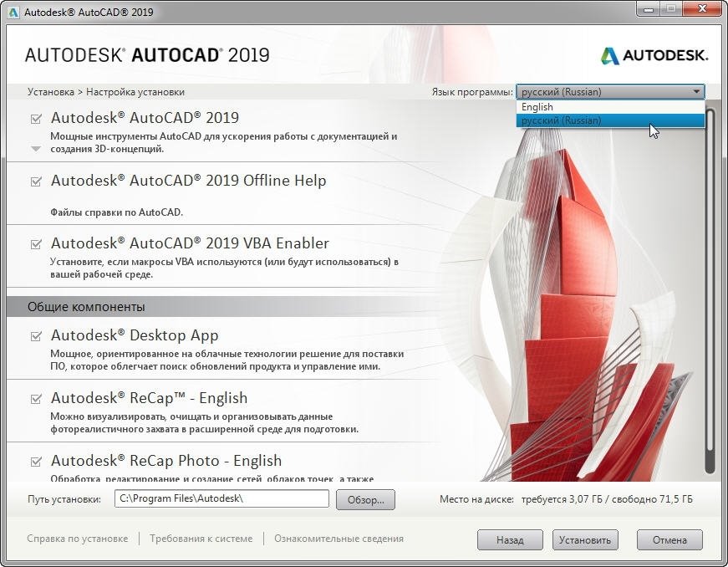Click the Autodesk logo in the header
The width and height of the screenshot is (728, 567).
click(654, 56)
